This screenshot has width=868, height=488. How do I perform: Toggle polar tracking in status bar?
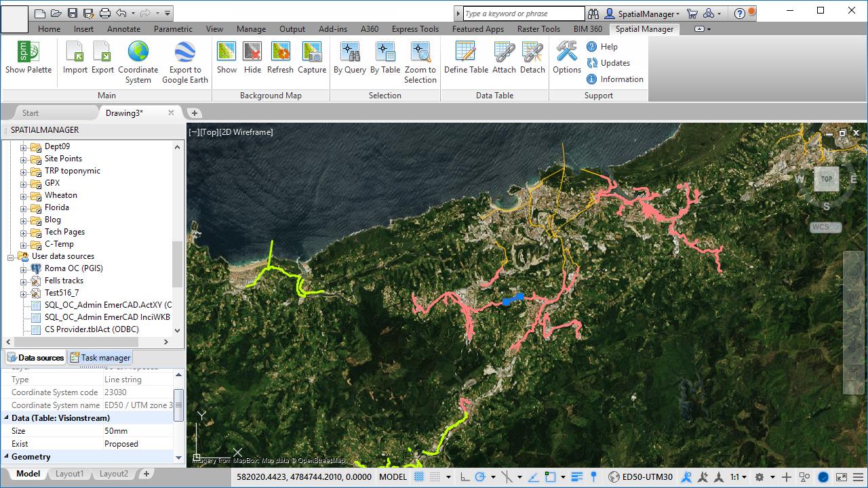(x=480, y=476)
